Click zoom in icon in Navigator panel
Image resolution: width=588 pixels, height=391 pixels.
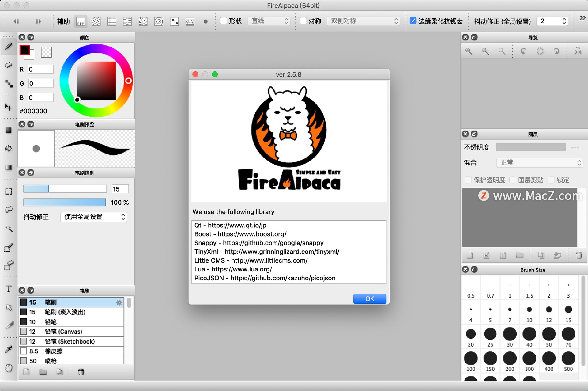[469, 51]
